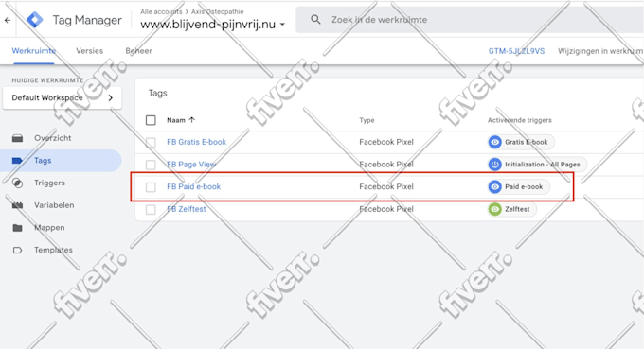Click the search magnifier icon

(315, 19)
